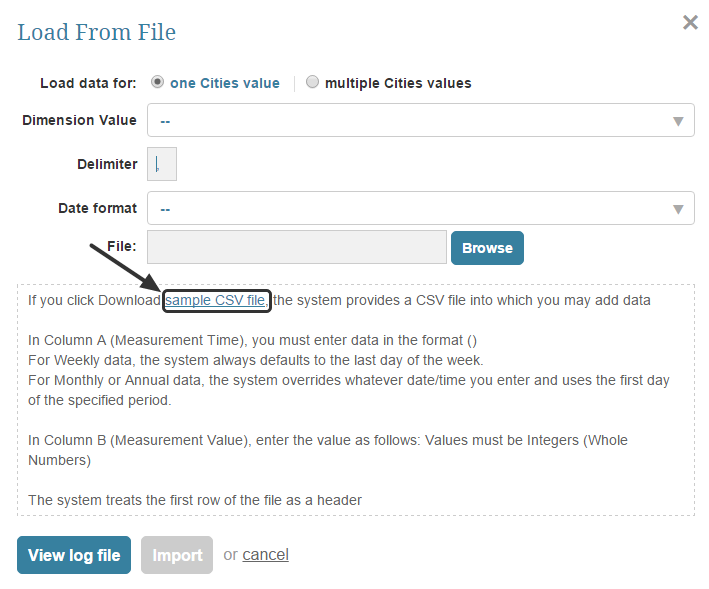Click the Date format dropdown arrow
This screenshot has height=589, width=709.
(x=678, y=209)
